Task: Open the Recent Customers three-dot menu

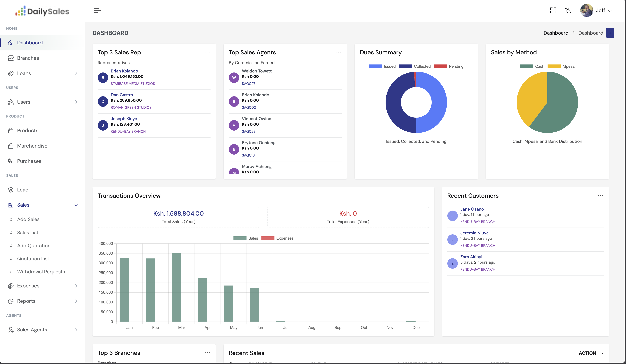Action: [600, 196]
